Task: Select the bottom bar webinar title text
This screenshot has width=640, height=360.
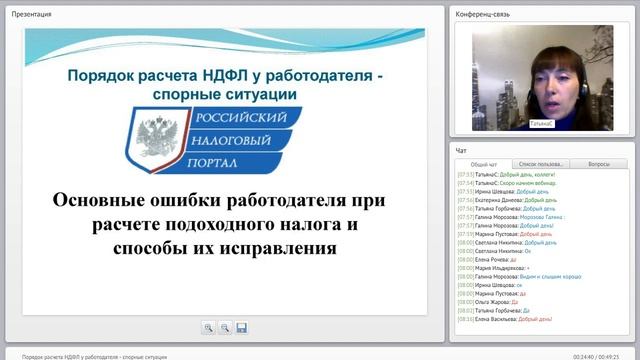Action: coord(94,357)
